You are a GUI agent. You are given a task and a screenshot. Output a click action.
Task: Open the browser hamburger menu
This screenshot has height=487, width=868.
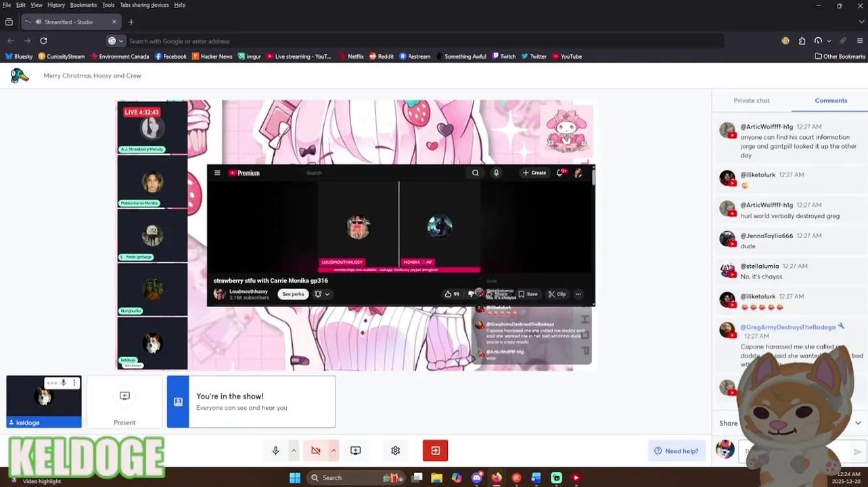[x=860, y=41]
